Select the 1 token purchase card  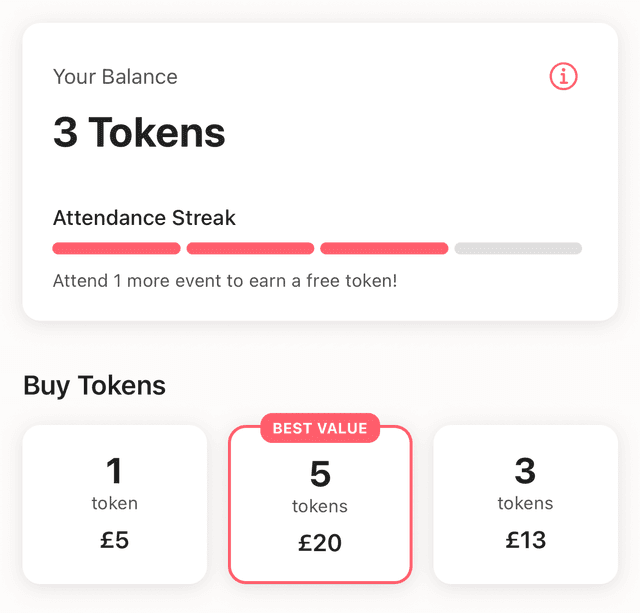115,504
